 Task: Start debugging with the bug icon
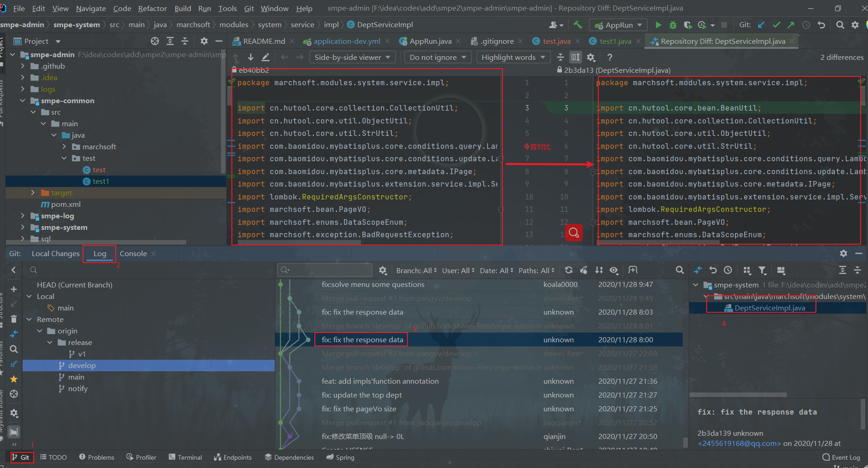673,25
